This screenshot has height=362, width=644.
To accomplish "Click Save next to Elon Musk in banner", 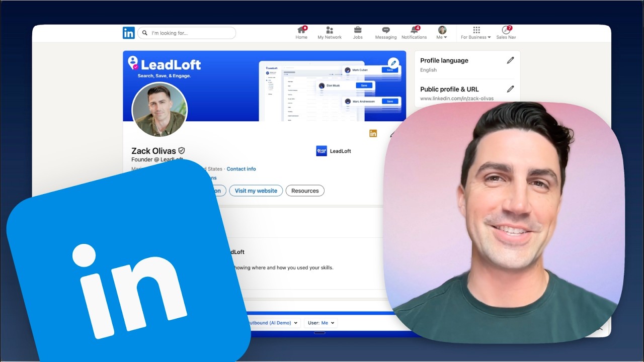I will [x=364, y=85].
